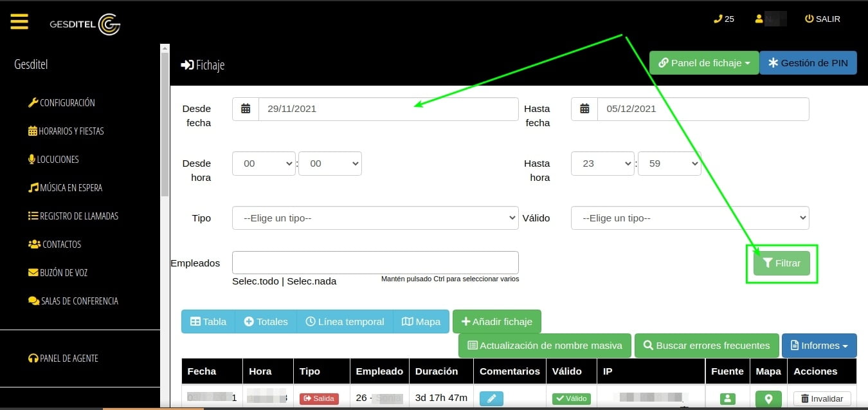This screenshot has width=868, height=410.
Task: Expand the Panel de fichaje dropdown
Action: coord(704,63)
